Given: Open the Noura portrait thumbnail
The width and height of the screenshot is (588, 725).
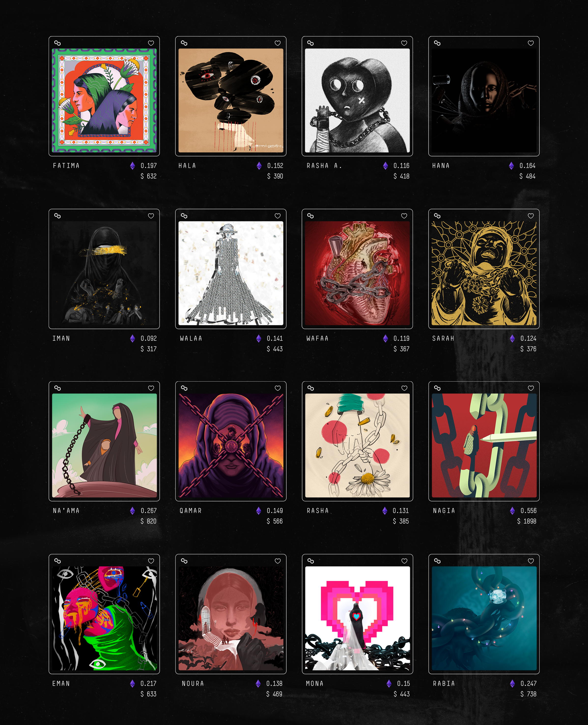Looking at the screenshot, I should 231,618.
